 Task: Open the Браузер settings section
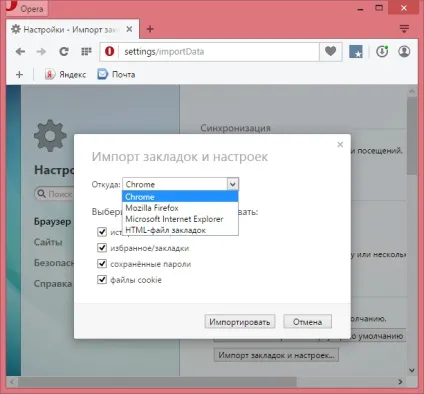point(53,222)
